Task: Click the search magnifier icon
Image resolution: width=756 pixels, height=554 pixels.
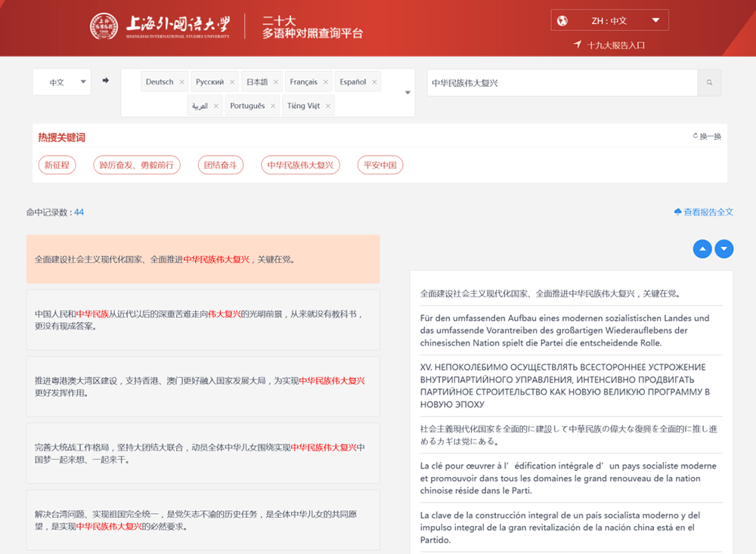Action: coord(709,83)
